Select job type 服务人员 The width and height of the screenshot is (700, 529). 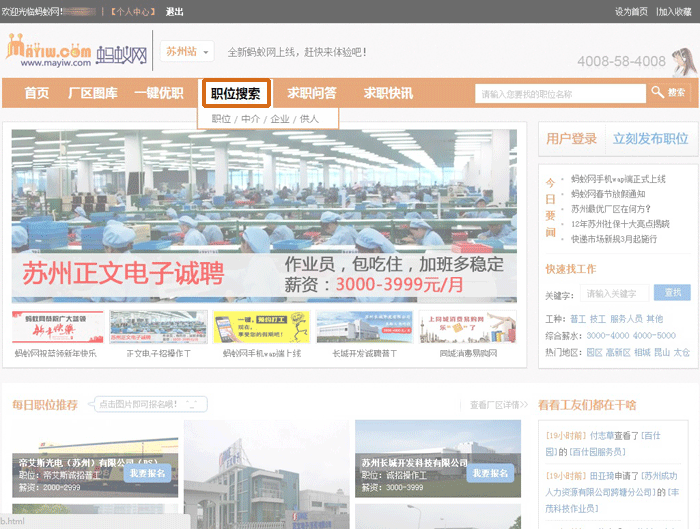(x=626, y=319)
